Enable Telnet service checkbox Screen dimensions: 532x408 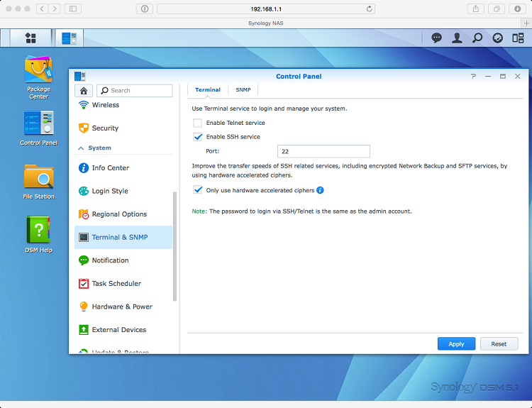pos(197,123)
